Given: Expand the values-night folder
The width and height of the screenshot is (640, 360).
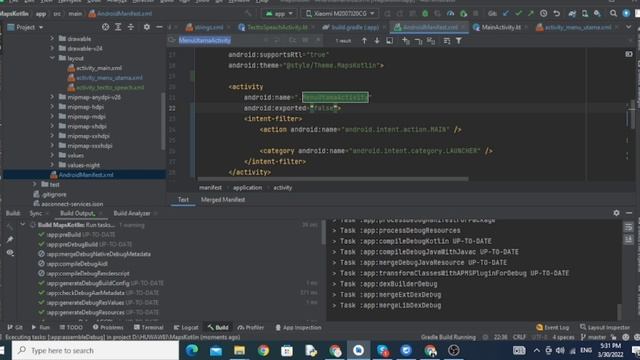Looking at the screenshot, I should 52,165.
